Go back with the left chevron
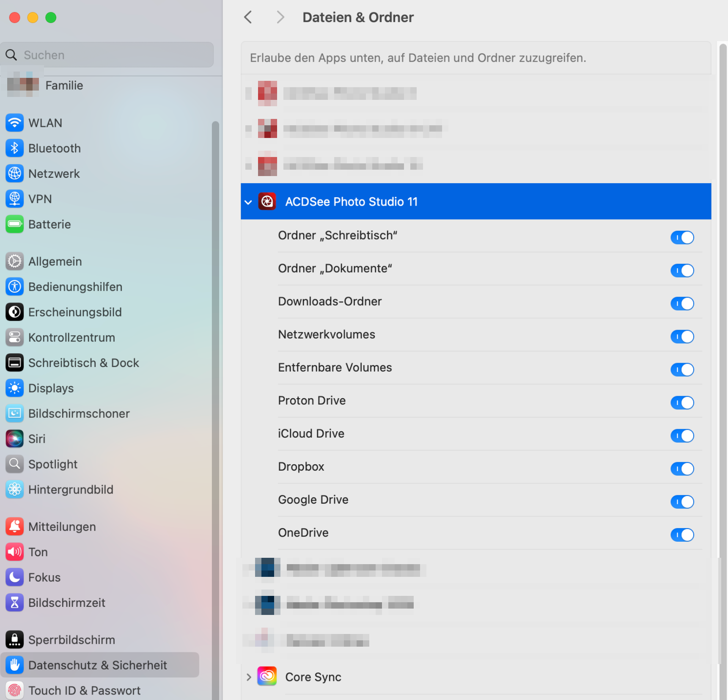Viewport: 728px width, 700px height. tap(248, 17)
